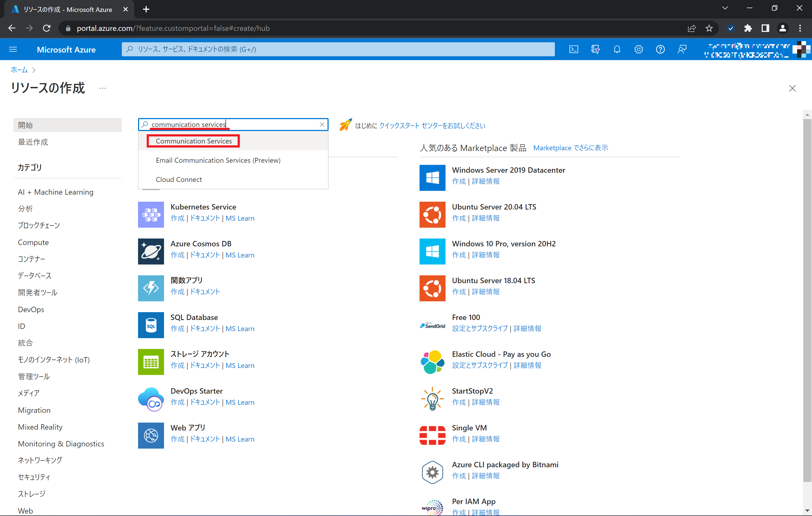Open Azure Cloud Shell icon
The image size is (812, 516).
pos(574,50)
